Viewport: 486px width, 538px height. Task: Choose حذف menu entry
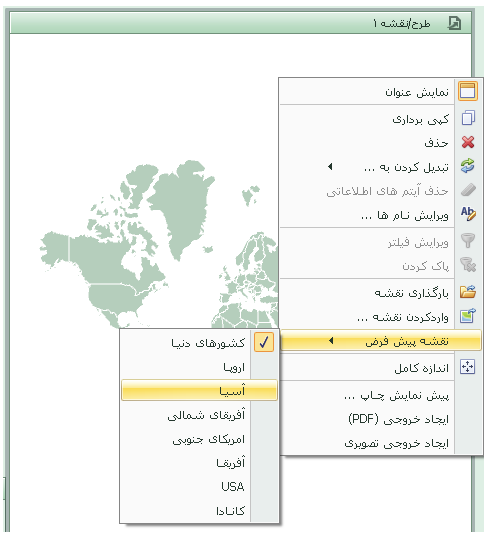[x=380, y=143]
